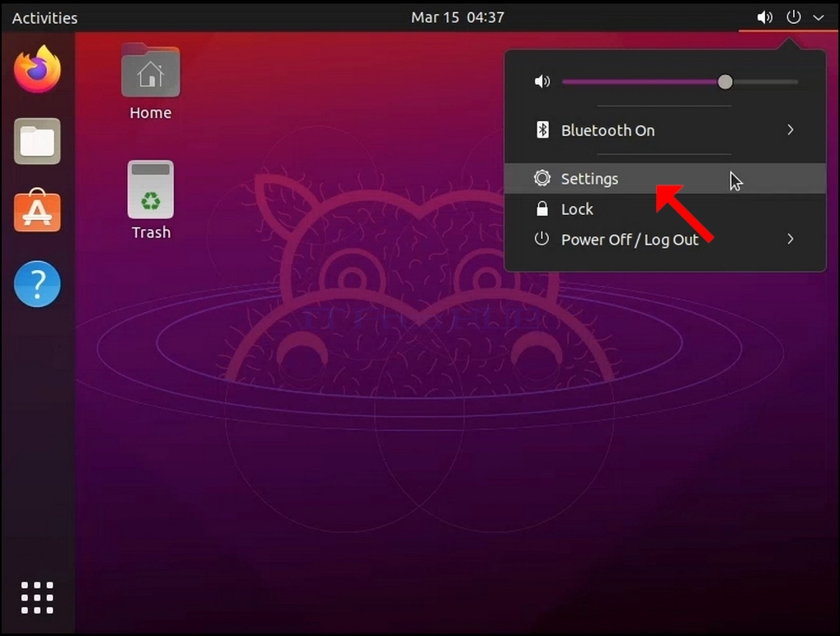The height and width of the screenshot is (636, 840).
Task: Show applications grid icon
Action: 37,597
